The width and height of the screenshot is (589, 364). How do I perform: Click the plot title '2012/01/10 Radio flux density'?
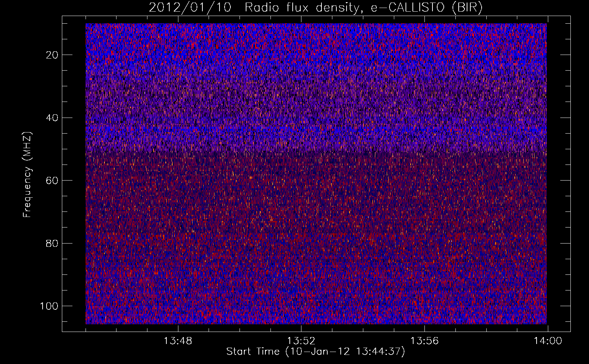(315, 8)
